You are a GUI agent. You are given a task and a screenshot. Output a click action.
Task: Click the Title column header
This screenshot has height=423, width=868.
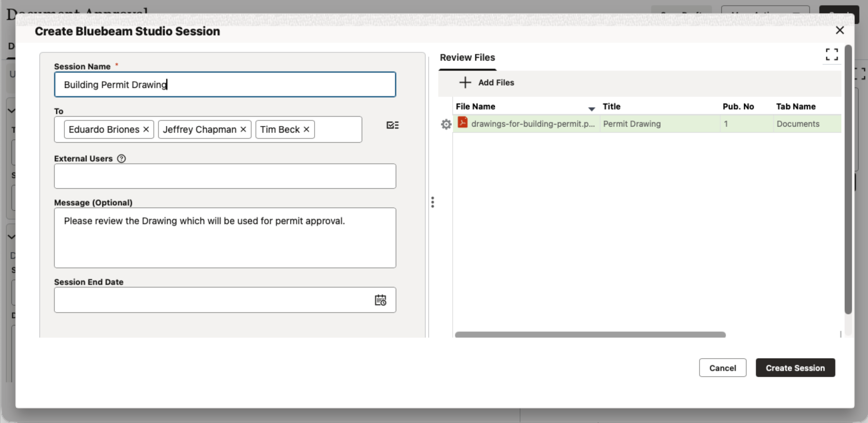pyautogui.click(x=611, y=106)
